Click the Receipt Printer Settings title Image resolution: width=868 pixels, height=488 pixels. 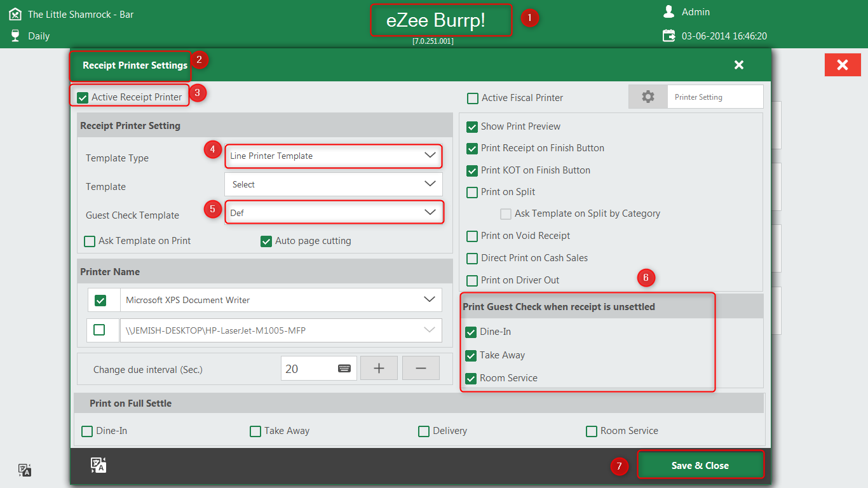(x=135, y=65)
